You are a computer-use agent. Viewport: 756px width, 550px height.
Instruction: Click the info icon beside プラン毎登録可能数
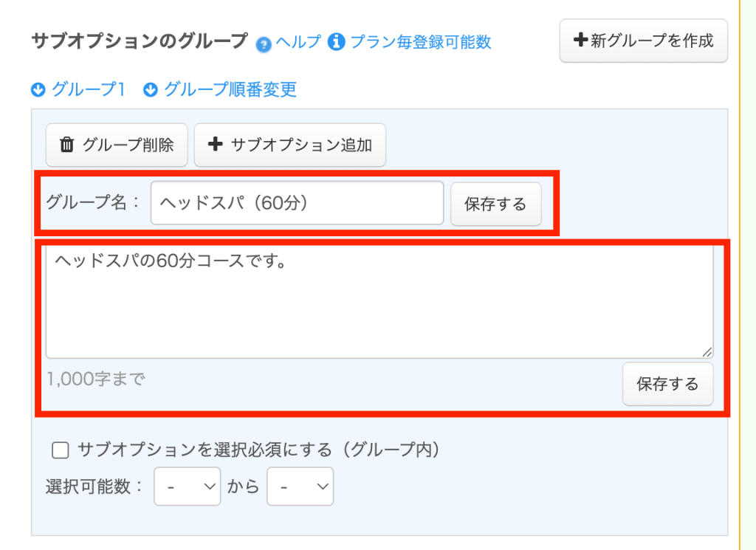click(337, 41)
